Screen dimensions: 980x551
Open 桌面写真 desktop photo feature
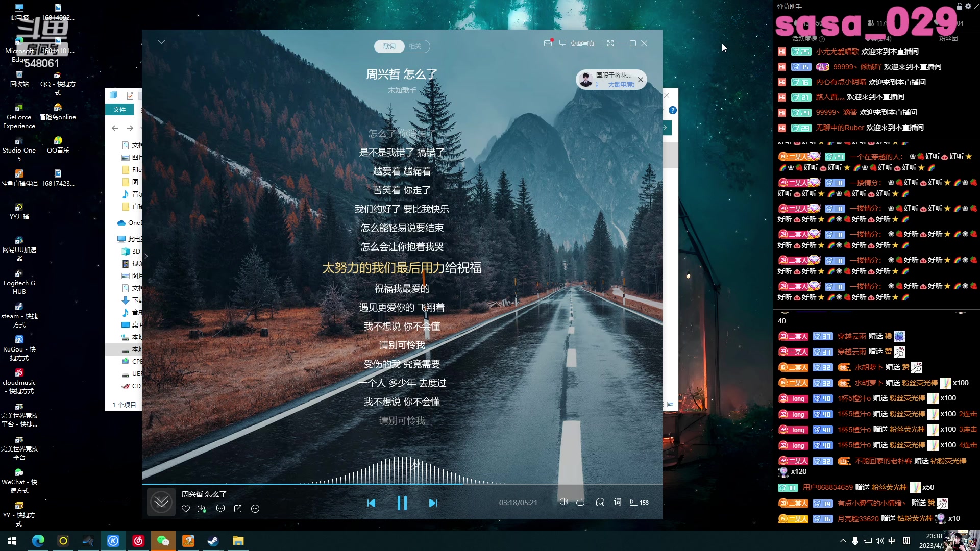pos(577,43)
